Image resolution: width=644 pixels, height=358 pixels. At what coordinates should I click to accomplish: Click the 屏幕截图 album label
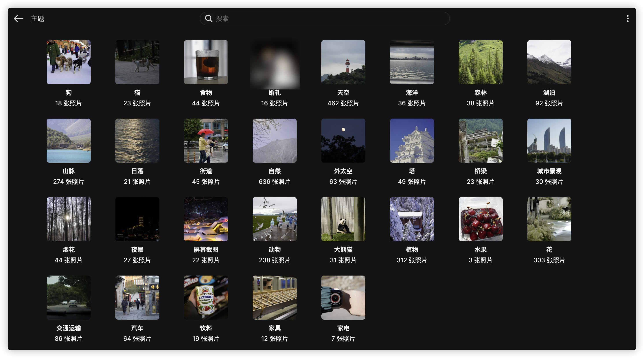click(x=206, y=250)
